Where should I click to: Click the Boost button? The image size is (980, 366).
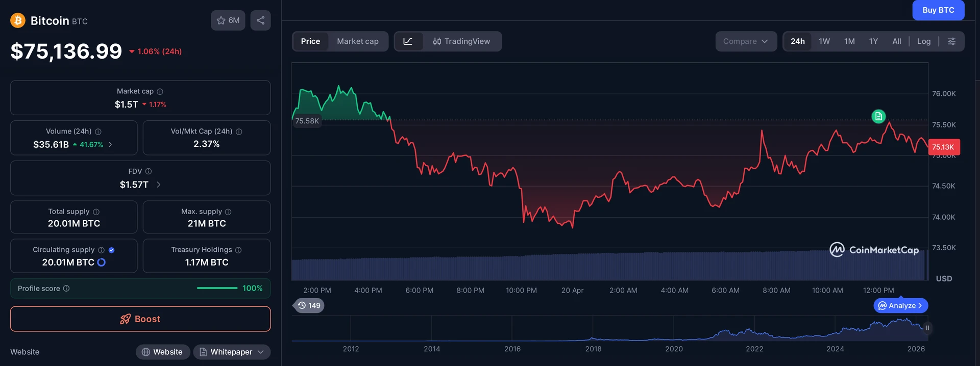point(140,319)
